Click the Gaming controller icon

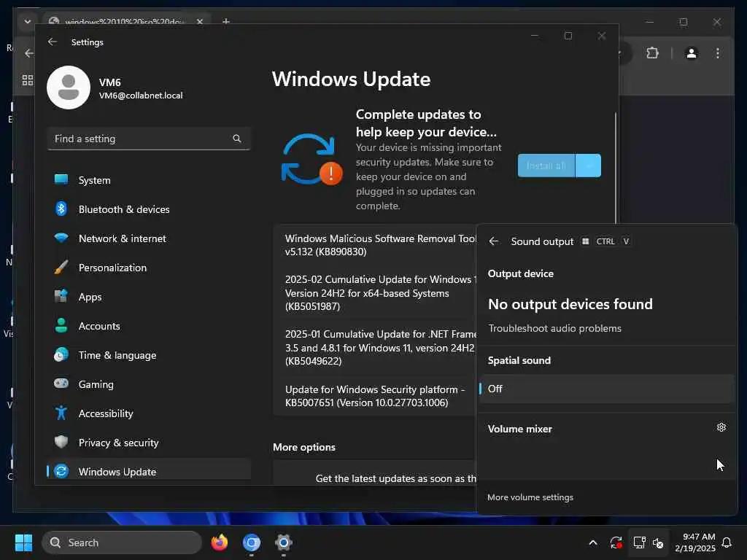click(x=61, y=384)
